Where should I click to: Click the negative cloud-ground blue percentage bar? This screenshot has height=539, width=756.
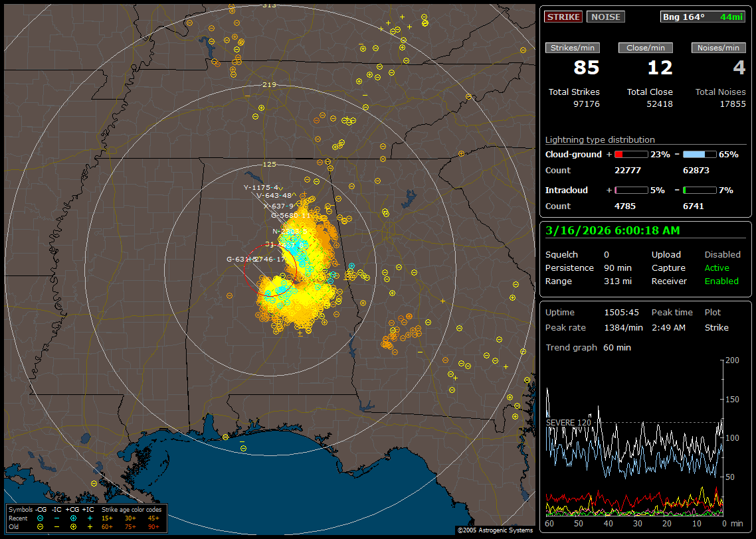[699, 154]
